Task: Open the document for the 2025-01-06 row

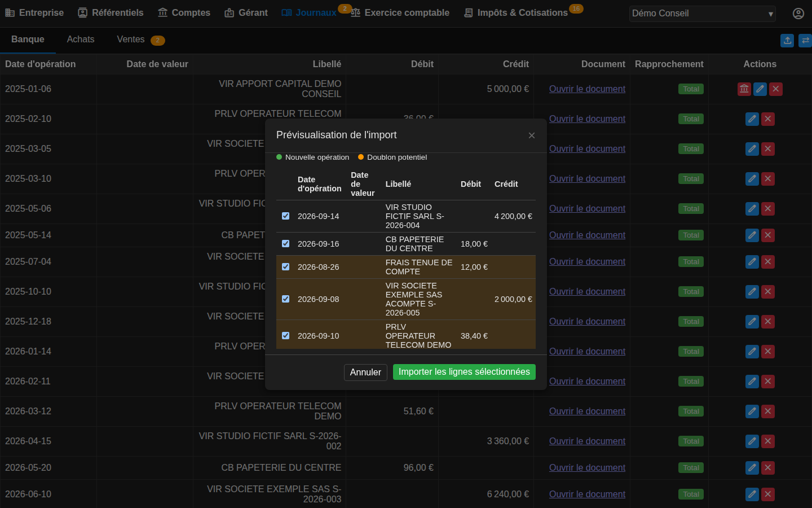Action: [x=587, y=89]
